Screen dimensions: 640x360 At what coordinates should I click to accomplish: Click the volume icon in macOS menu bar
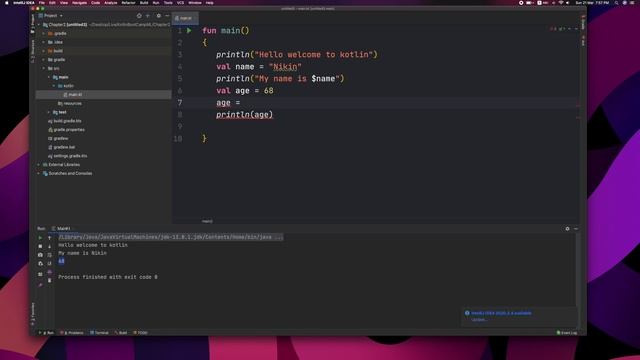(568, 3)
